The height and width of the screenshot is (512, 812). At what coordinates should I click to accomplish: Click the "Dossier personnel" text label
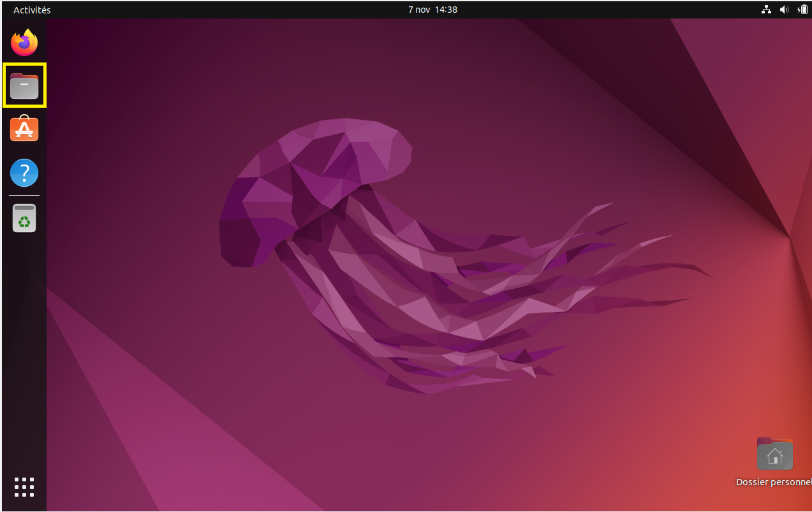tap(773, 482)
